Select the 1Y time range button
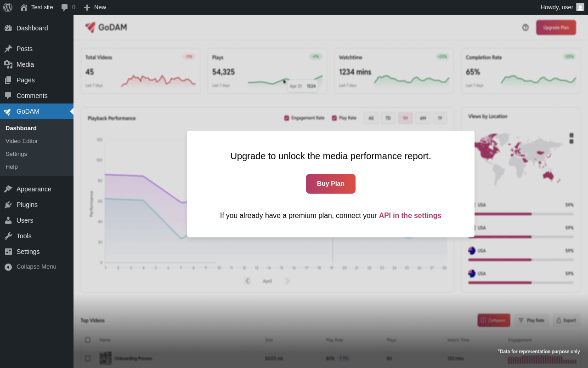Viewport: 588px width, 368px height. click(440, 118)
